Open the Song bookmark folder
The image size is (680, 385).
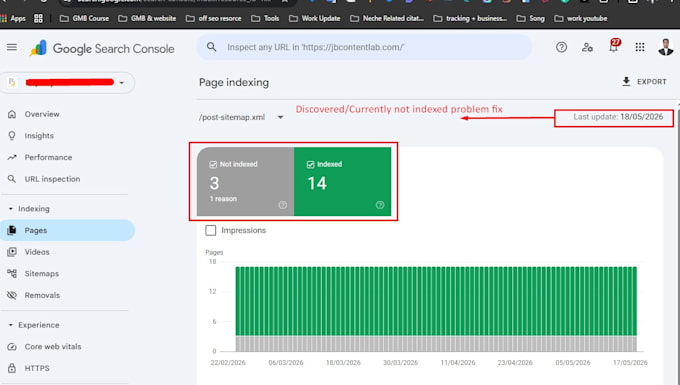(530, 18)
